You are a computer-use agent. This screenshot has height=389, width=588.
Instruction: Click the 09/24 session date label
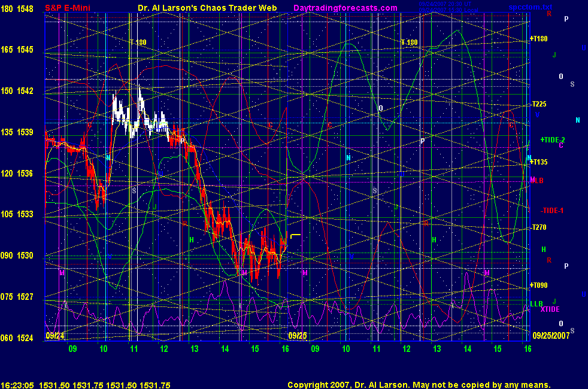(x=54, y=335)
